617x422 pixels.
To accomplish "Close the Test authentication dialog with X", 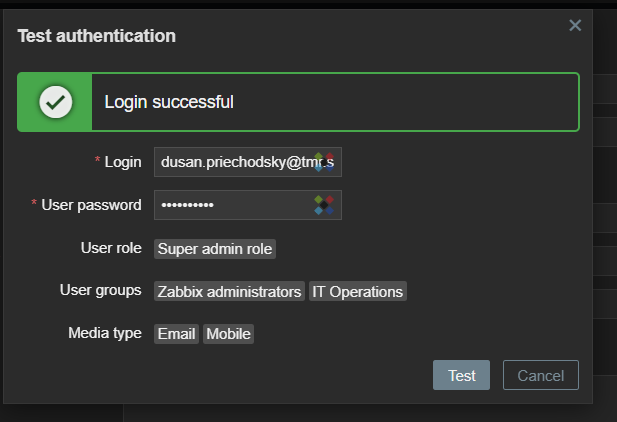I will pos(575,26).
